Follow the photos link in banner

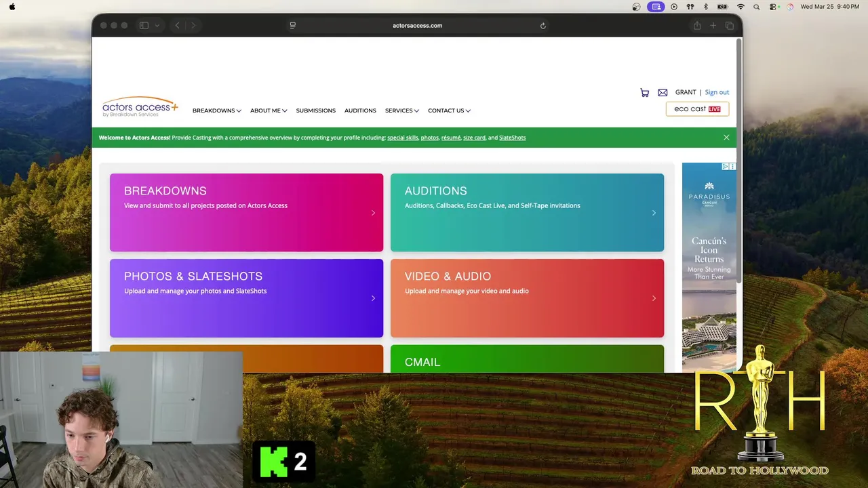pyautogui.click(x=430, y=138)
